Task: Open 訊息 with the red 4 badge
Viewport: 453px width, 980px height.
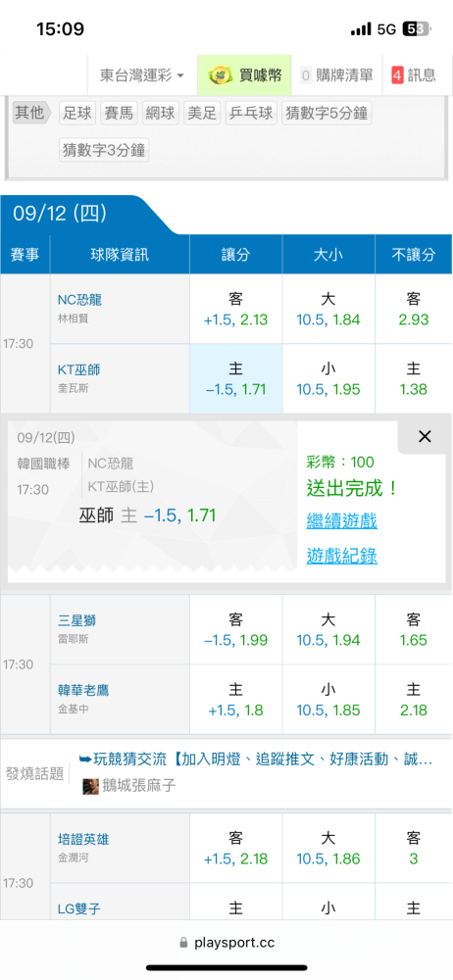Action: 414,75
